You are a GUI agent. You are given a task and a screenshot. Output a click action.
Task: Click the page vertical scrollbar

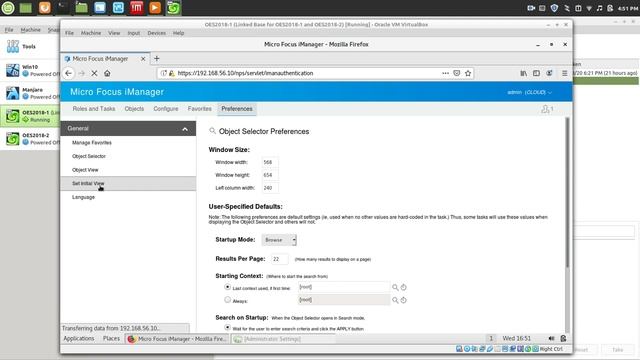[x=567, y=193]
